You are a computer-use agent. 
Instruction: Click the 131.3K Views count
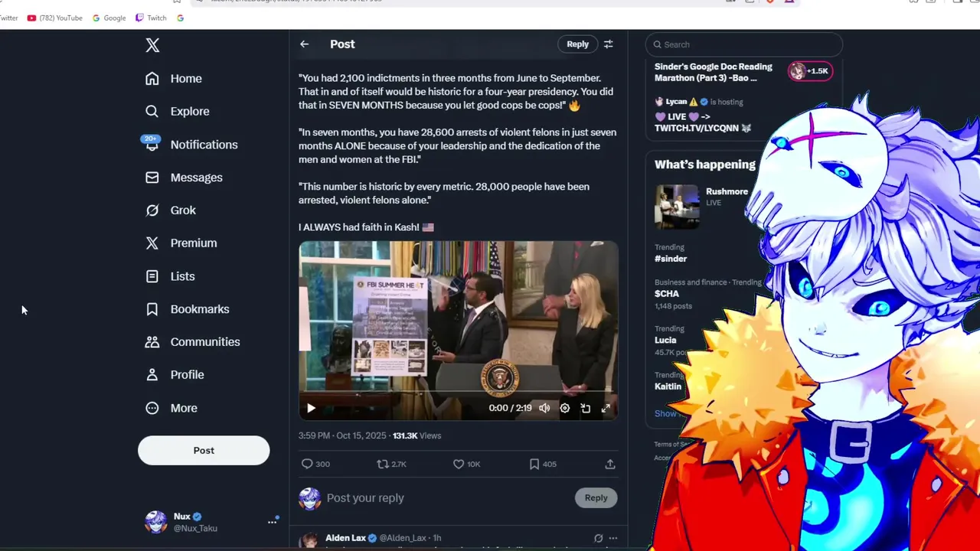point(416,436)
